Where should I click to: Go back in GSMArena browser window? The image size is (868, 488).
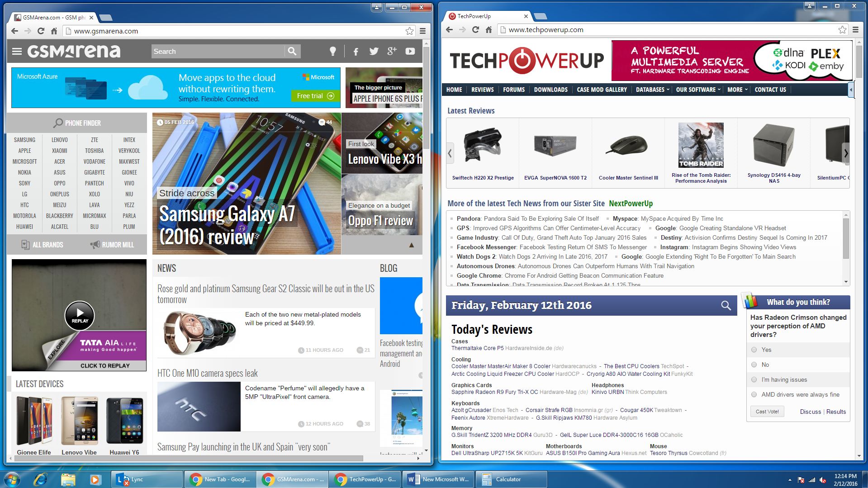pyautogui.click(x=14, y=31)
